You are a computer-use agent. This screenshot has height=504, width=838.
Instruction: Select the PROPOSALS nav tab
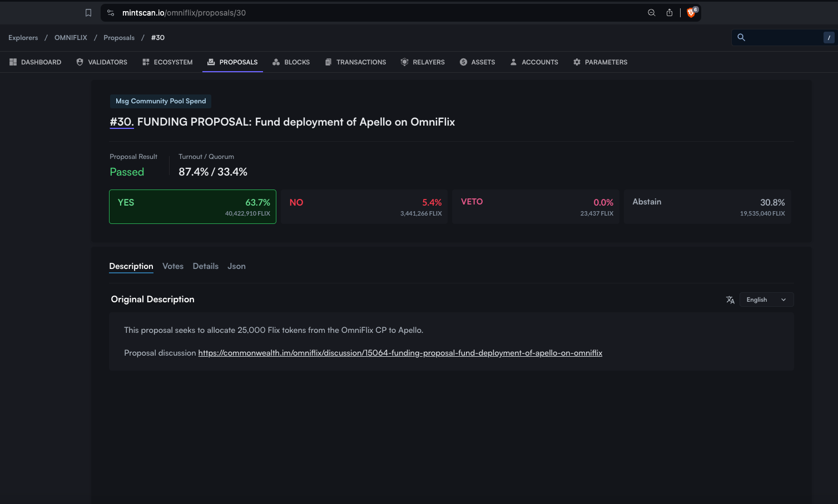pyautogui.click(x=232, y=62)
